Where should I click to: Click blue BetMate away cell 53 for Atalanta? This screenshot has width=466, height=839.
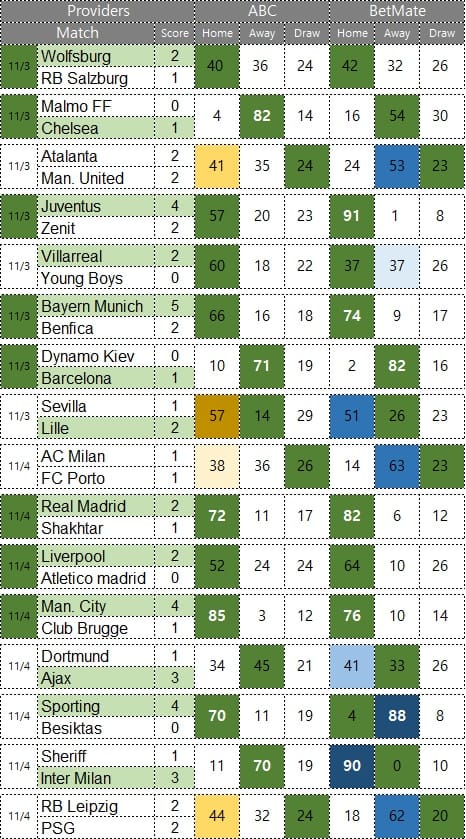pyautogui.click(x=397, y=166)
